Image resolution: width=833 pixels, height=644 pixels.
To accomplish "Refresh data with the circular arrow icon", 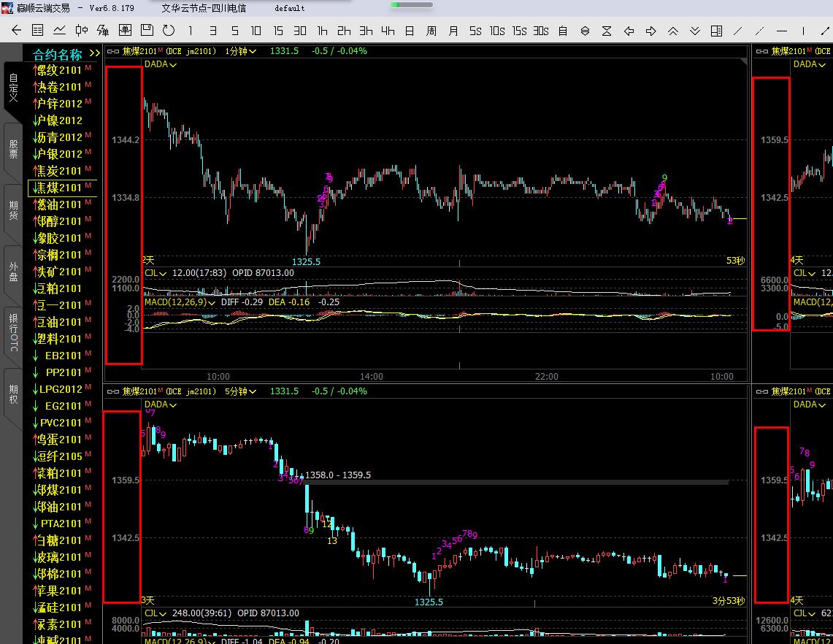I will point(169,31).
